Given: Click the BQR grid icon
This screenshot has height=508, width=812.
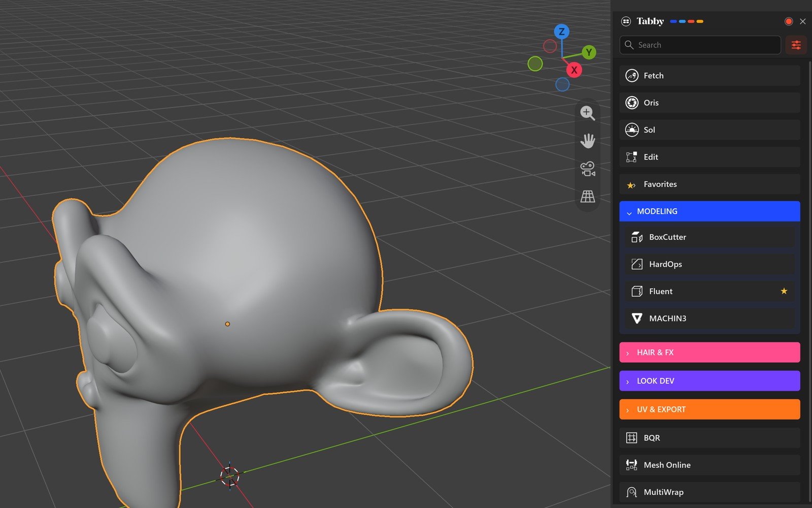Looking at the screenshot, I should click(631, 438).
